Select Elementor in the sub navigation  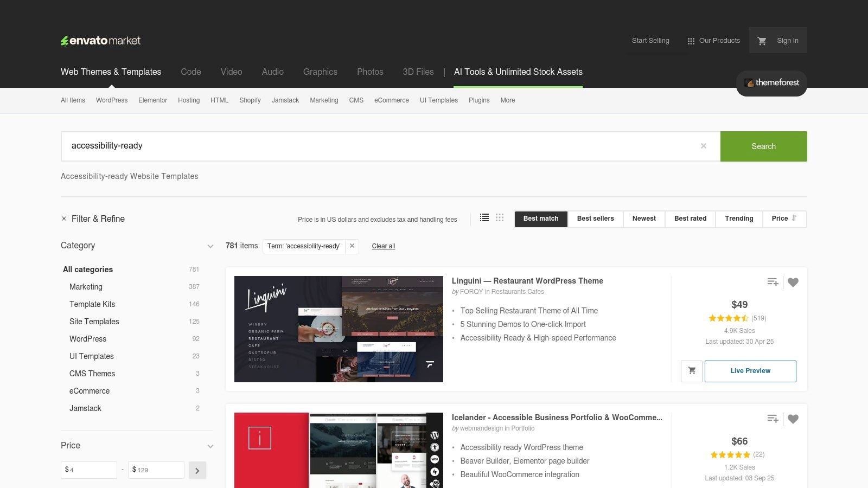point(152,100)
